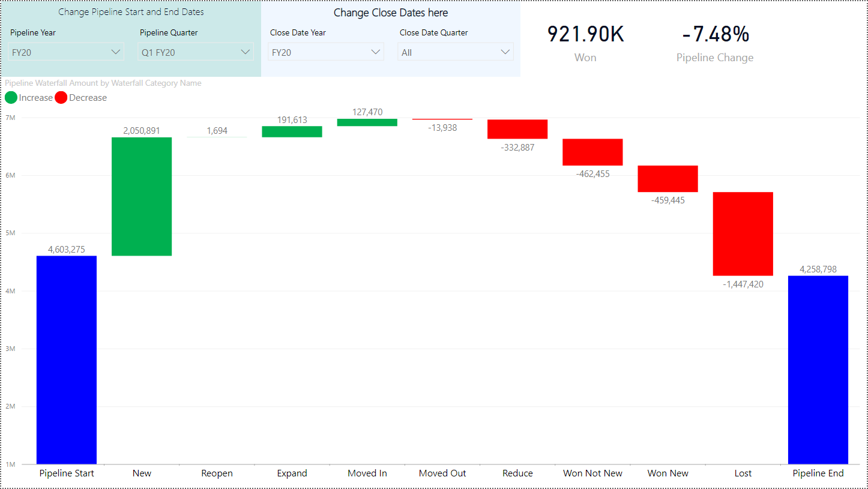Select the red Won Not New bar

tap(592, 152)
